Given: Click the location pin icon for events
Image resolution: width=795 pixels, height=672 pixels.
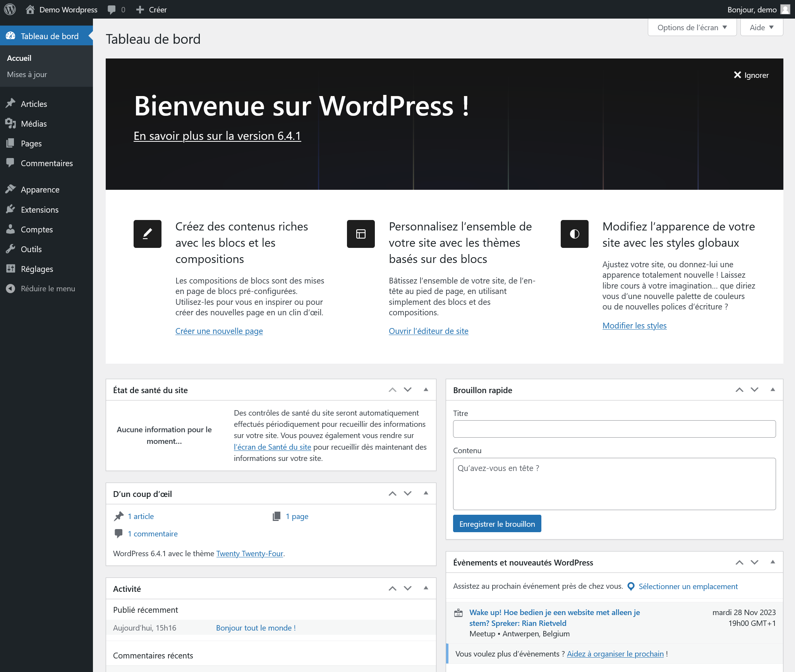Looking at the screenshot, I should pyautogui.click(x=631, y=586).
